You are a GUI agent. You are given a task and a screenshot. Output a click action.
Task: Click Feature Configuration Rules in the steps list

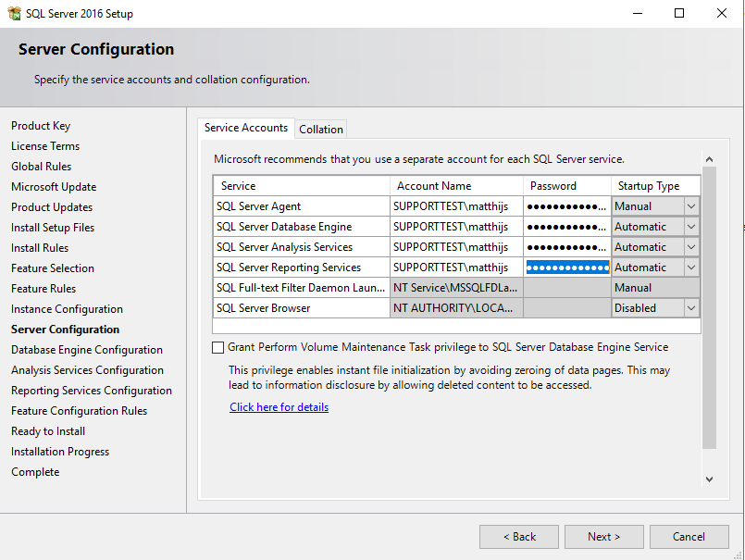(80, 411)
